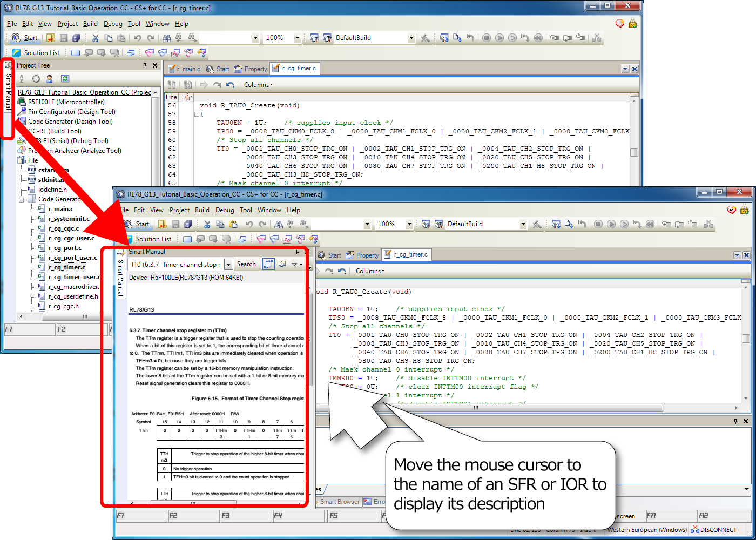This screenshot has width=756, height=540.
Task: Open Debug menu in back window
Action: pyautogui.click(x=113, y=24)
